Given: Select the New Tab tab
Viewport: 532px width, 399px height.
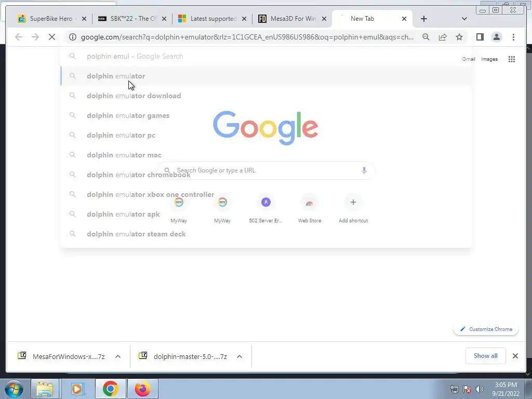Looking at the screenshot, I should pyautogui.click(x=373, y=19).
